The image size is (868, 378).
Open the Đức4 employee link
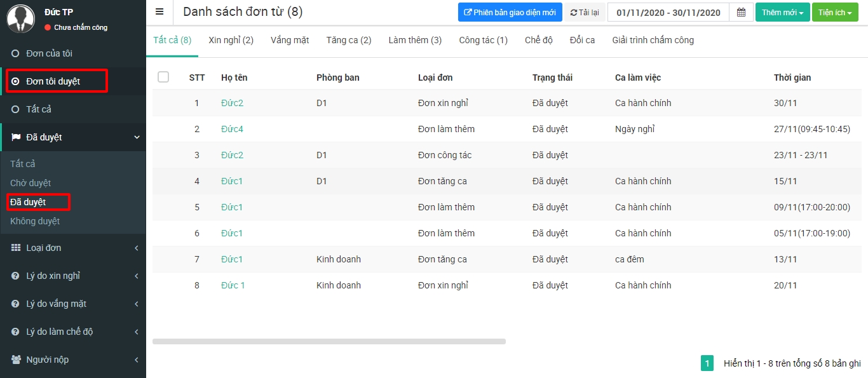coord(232,129)
